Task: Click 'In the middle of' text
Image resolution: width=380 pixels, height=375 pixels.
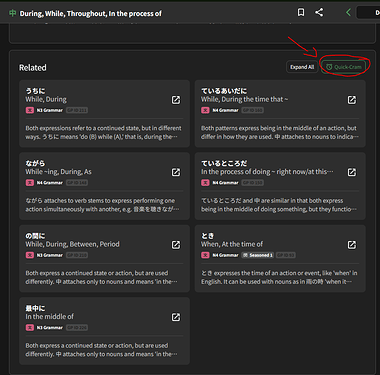Action: pos(49,316)
